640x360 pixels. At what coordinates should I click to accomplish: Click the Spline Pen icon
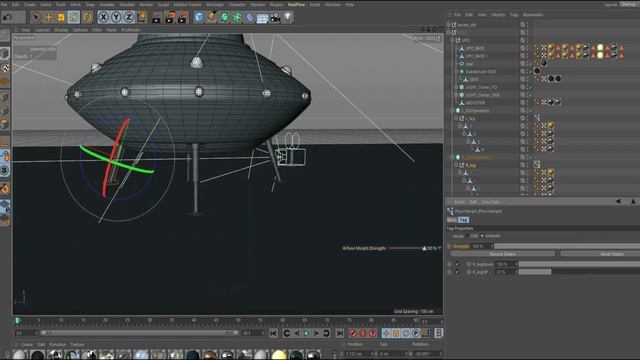211,17
